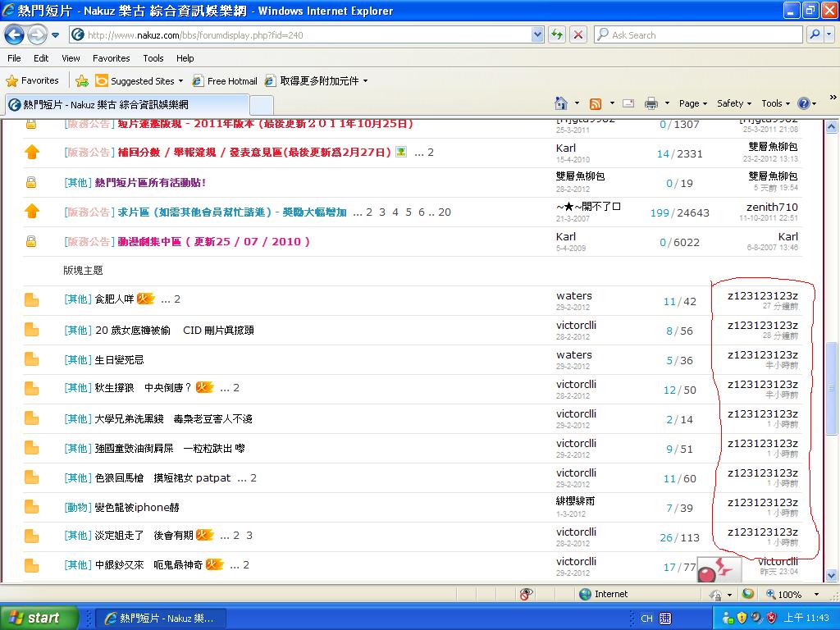Viewport: 840px width, 630px height.
Task: Show more command bar items chevron
Action: click(833, 98)
